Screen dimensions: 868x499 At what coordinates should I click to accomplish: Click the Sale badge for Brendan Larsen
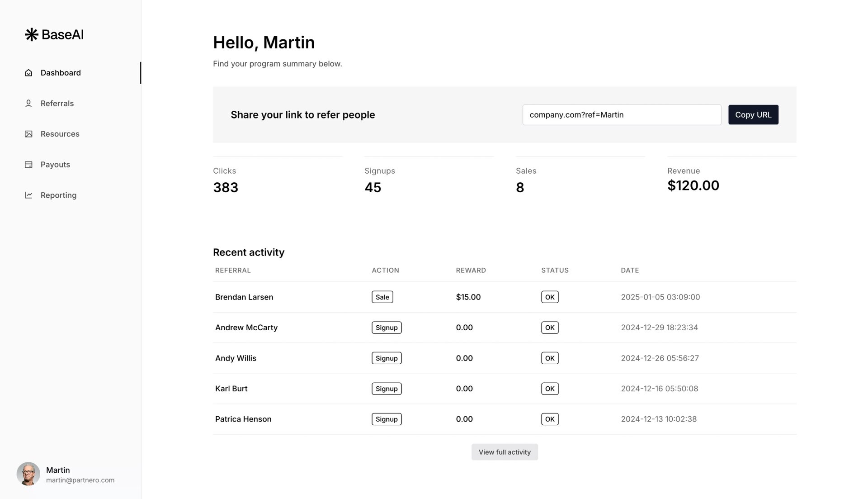point(382,297)
